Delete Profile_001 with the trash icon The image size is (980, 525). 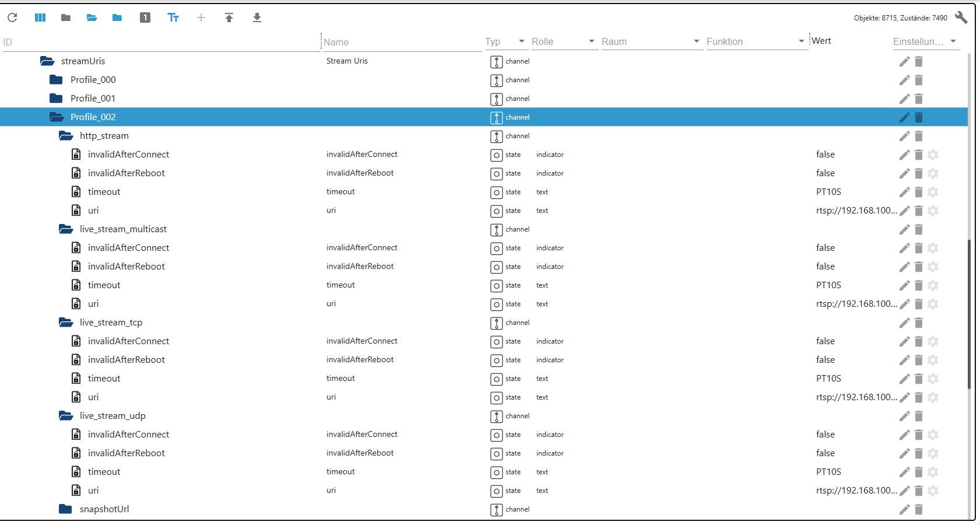(x=919, y=99)
